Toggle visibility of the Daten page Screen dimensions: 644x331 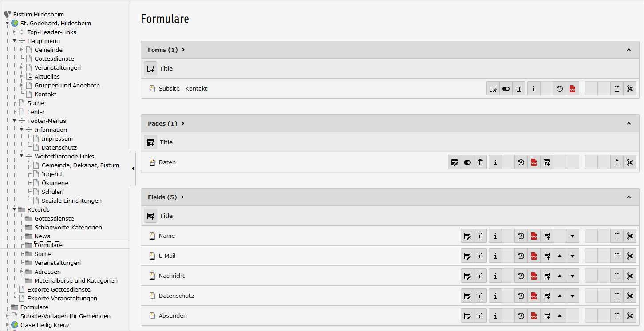click(467, 162)
